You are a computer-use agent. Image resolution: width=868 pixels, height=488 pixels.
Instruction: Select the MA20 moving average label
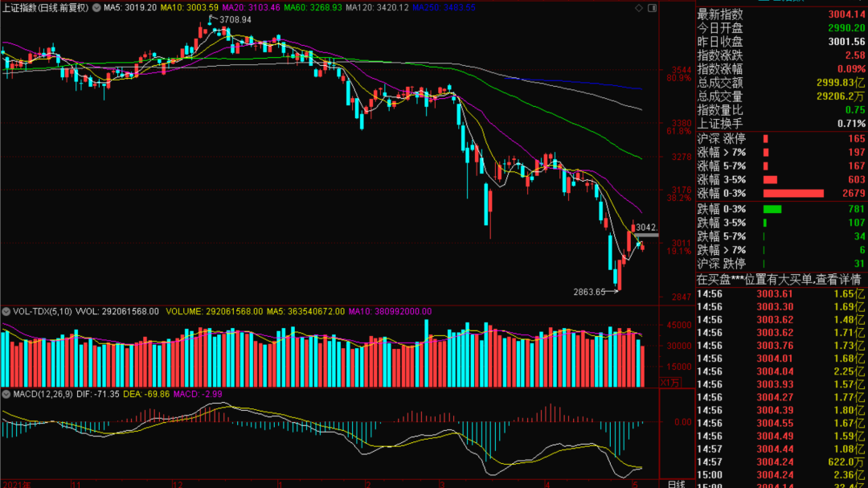coord(250,6)
